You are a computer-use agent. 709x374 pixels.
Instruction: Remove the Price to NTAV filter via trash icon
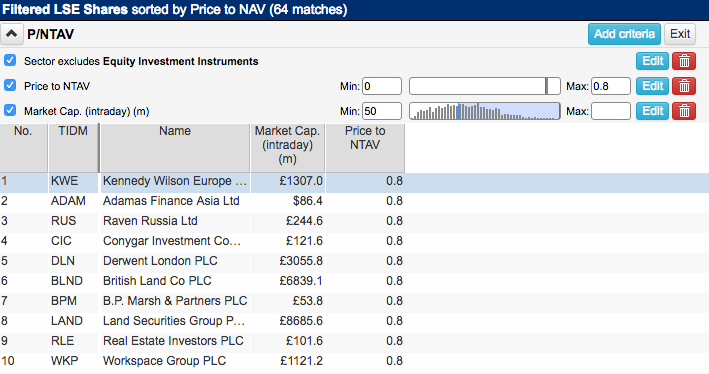(x=684, y=86)
